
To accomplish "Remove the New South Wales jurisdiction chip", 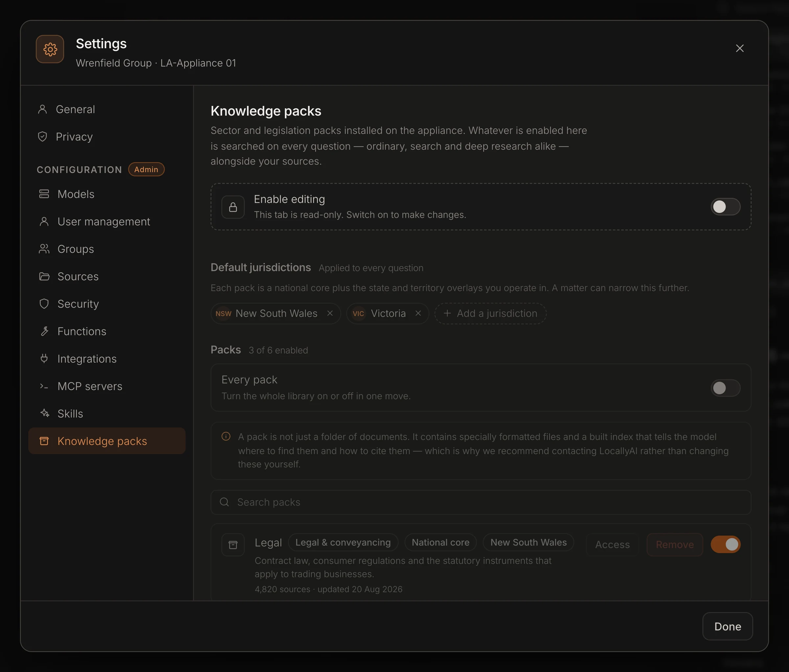I will coord(330,313).
